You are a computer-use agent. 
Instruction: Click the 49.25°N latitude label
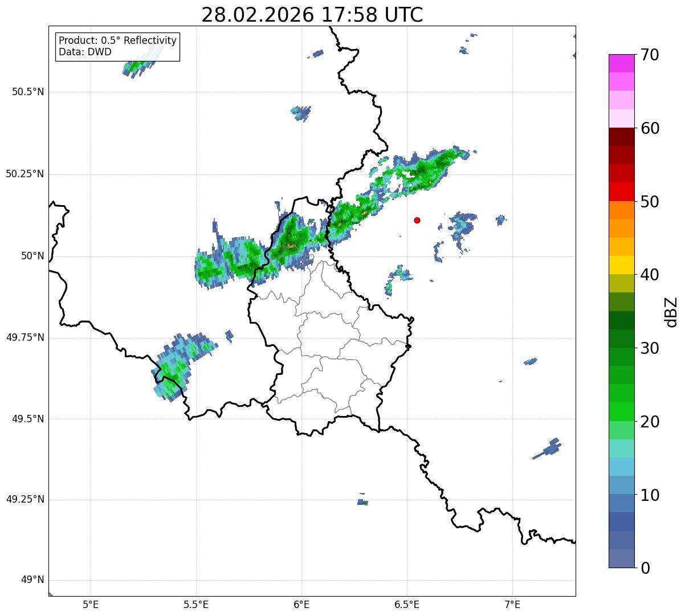pos(25,500)
